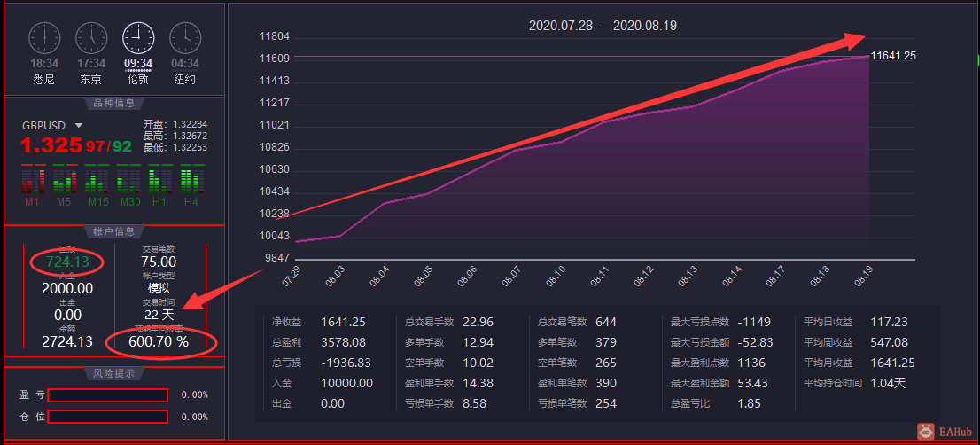Click the M15 timeframe signal bars

click(x=97, y=179)
